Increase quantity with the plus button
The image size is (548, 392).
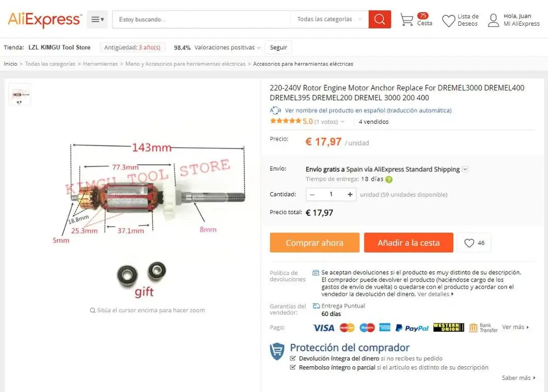pyautogui.click(x=350, y=194)
